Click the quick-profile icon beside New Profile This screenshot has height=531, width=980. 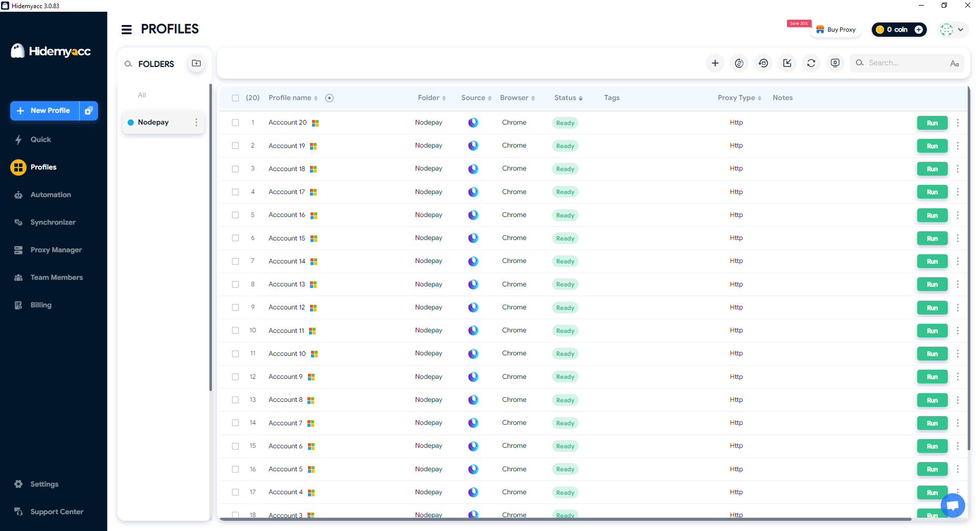(89, 111)
